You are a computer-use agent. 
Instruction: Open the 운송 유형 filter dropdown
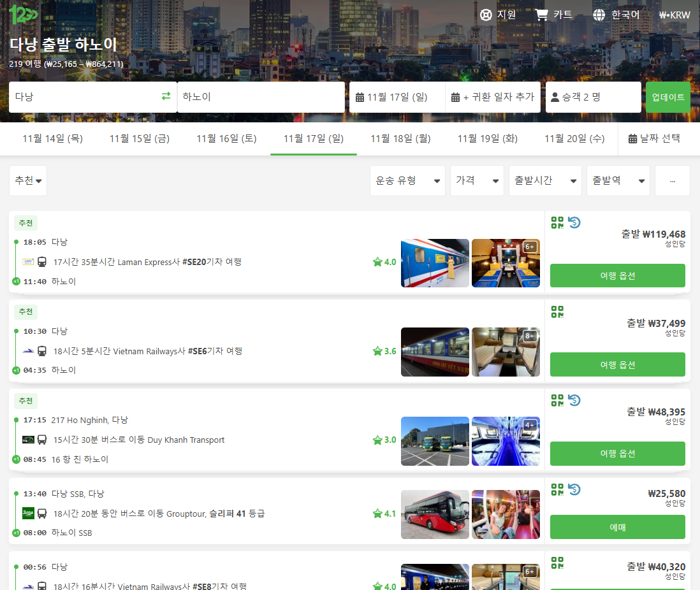point(407,180)
